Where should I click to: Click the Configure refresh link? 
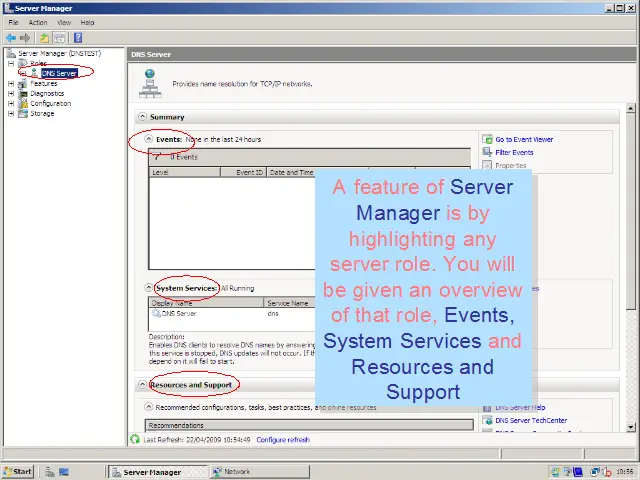tap(283, 440)
